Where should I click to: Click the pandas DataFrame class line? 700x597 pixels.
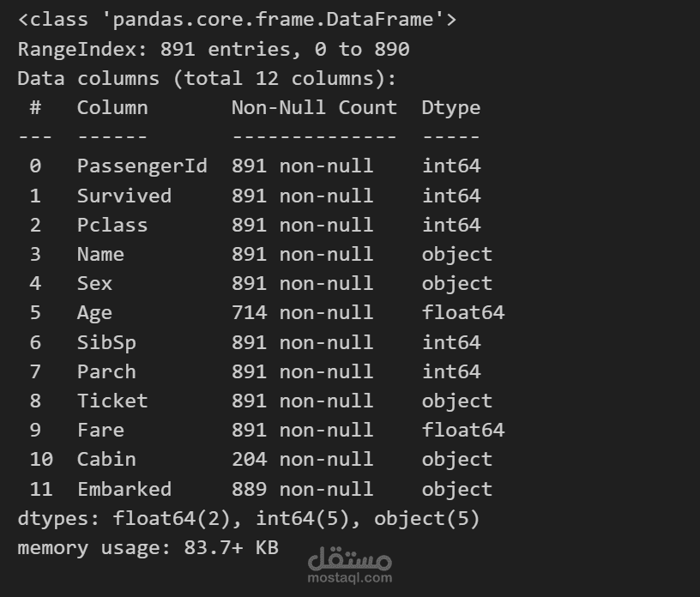237,20
